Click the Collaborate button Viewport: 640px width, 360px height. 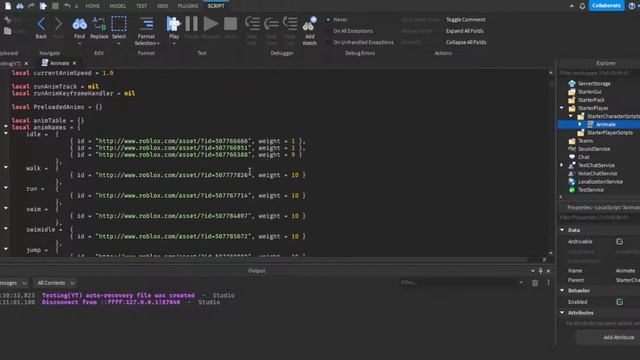[606, 6]
